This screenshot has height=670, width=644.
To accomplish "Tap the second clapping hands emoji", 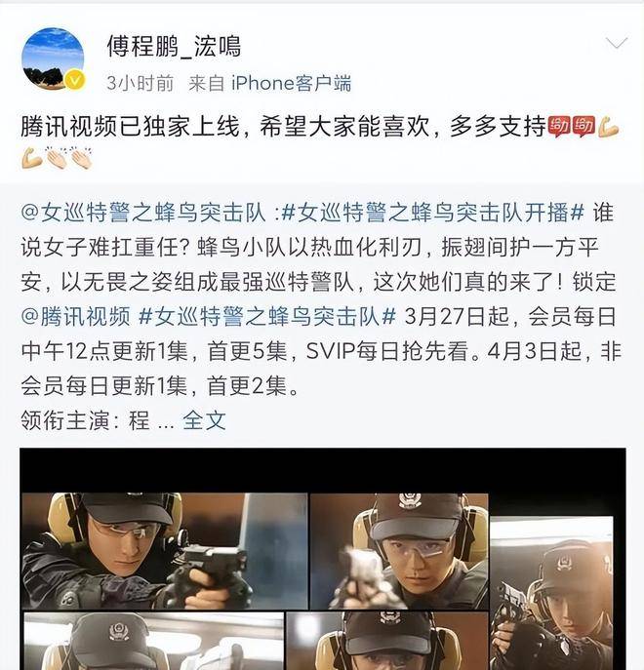I will click(x=81, y=158).
